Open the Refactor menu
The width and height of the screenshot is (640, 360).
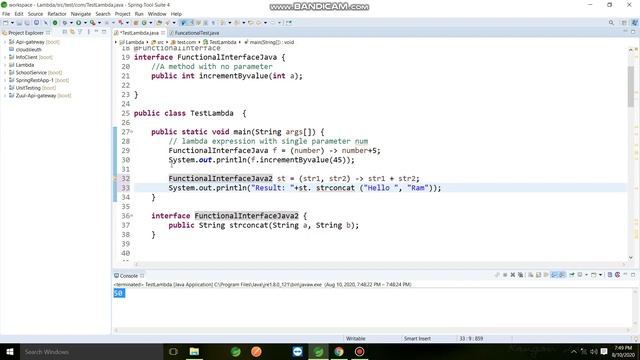pos(57,14)
